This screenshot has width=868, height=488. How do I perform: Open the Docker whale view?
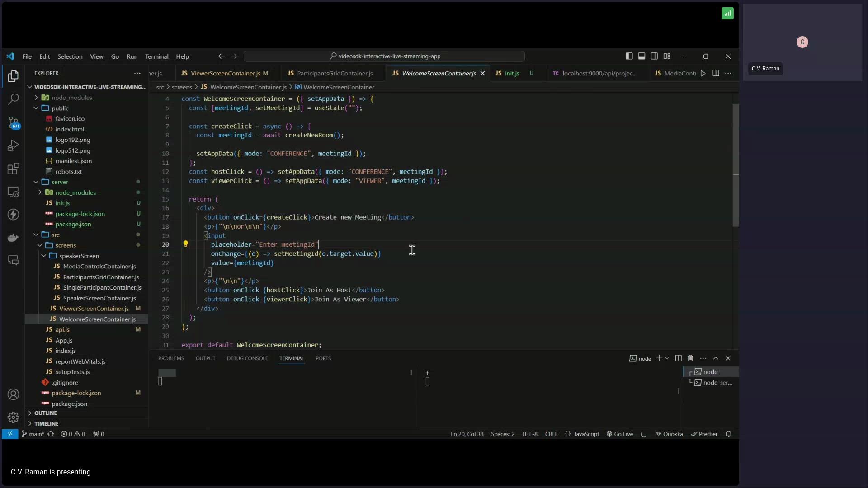click(13, 237)
